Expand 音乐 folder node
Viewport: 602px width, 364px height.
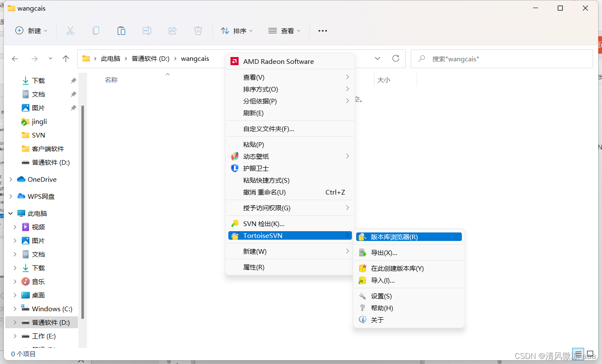pyautogui.click(x=15, y=281)
